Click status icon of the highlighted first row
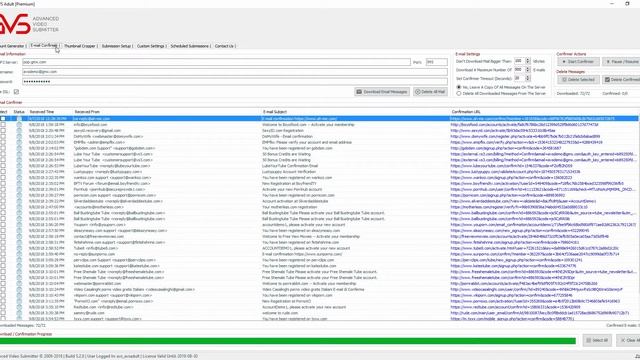Screen dimensions: 640x360 [19, 119]
